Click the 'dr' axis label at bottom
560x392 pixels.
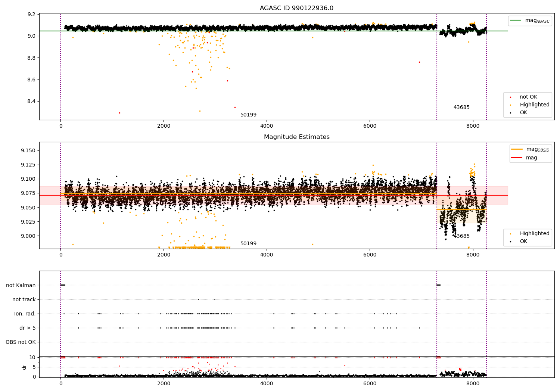coord(24,367)
